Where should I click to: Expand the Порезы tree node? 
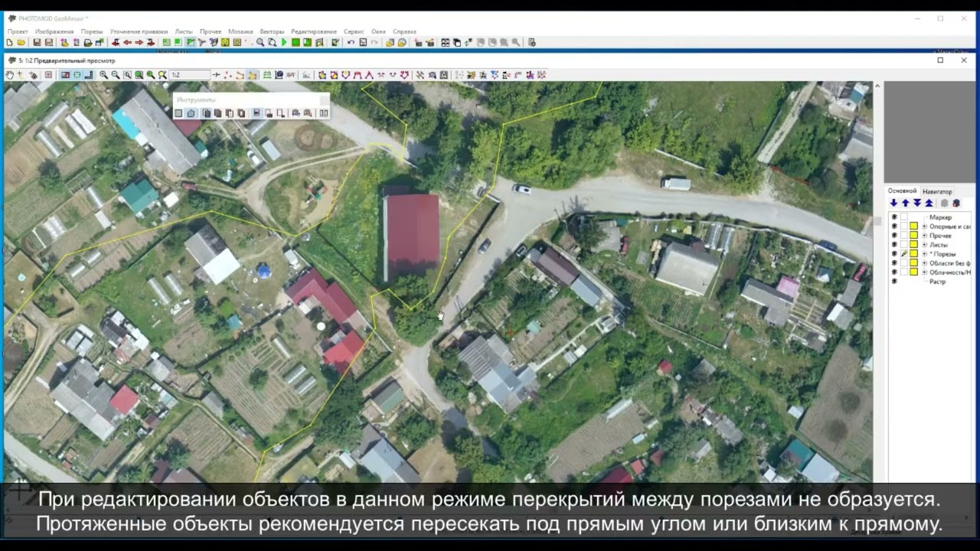[924, 254]
